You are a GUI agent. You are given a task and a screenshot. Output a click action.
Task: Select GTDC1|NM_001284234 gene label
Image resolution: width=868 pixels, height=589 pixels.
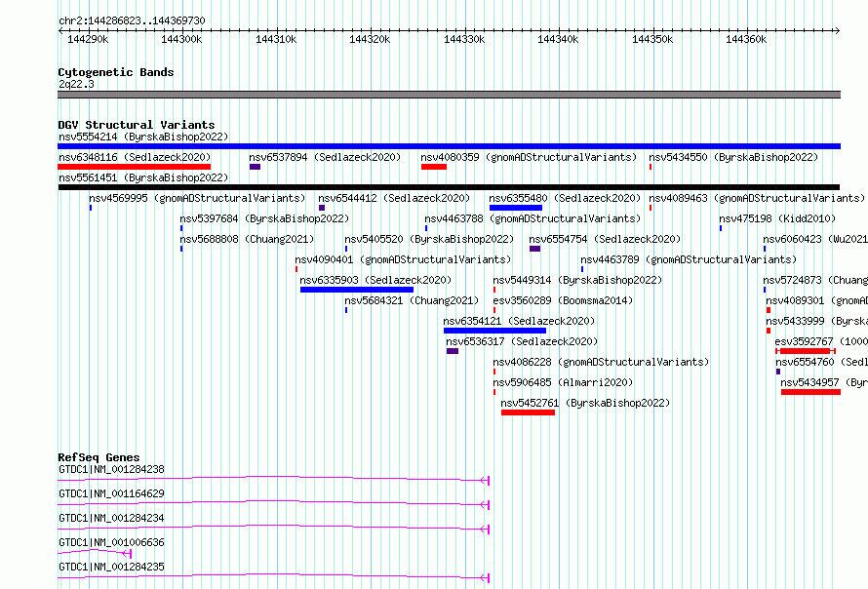tap(111, 518)
